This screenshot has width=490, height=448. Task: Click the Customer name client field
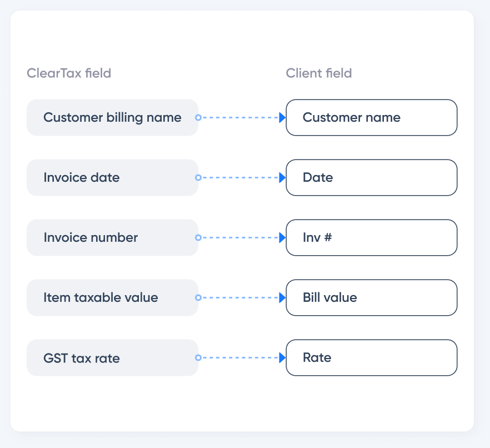[x=371, y=117]
